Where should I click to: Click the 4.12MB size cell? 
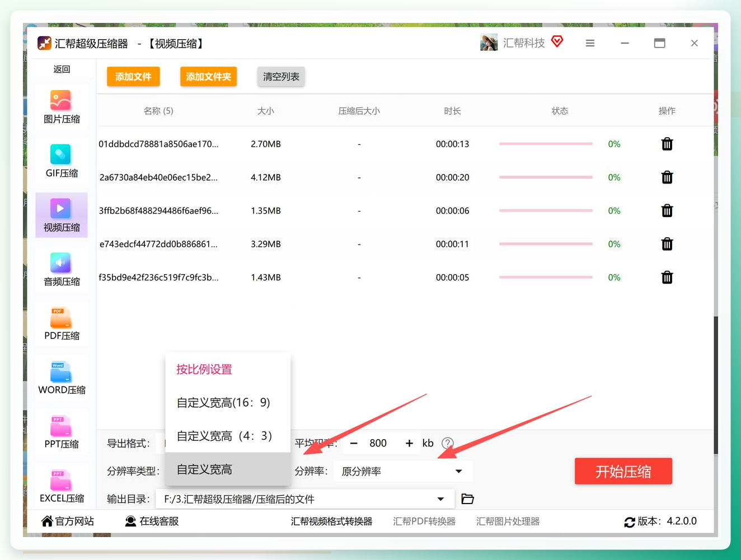coord(266,177)
